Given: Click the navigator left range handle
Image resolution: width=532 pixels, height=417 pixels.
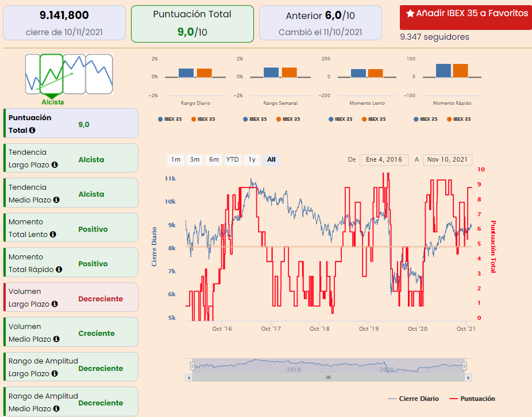Looking at the screenshot, I should 193,366.
